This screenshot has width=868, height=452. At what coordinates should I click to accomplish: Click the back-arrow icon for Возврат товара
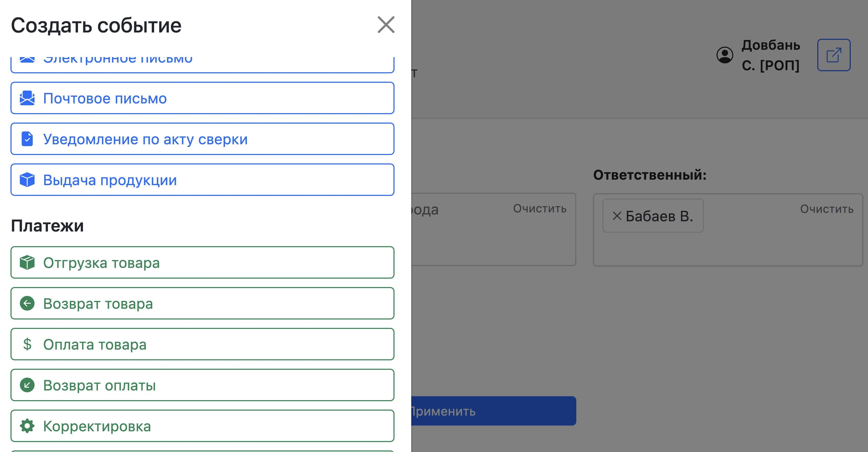[27, 303]
